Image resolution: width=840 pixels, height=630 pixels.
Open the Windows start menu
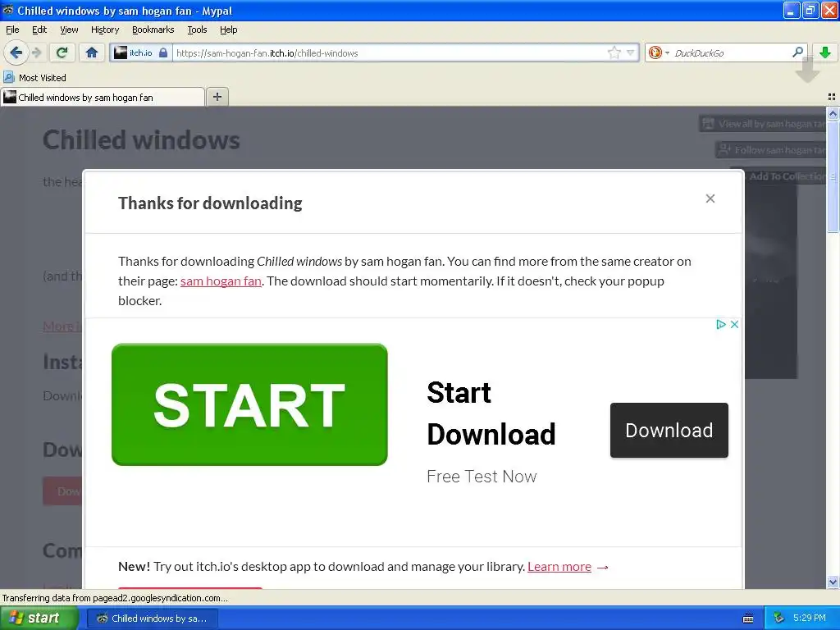(x=39, y=619)
